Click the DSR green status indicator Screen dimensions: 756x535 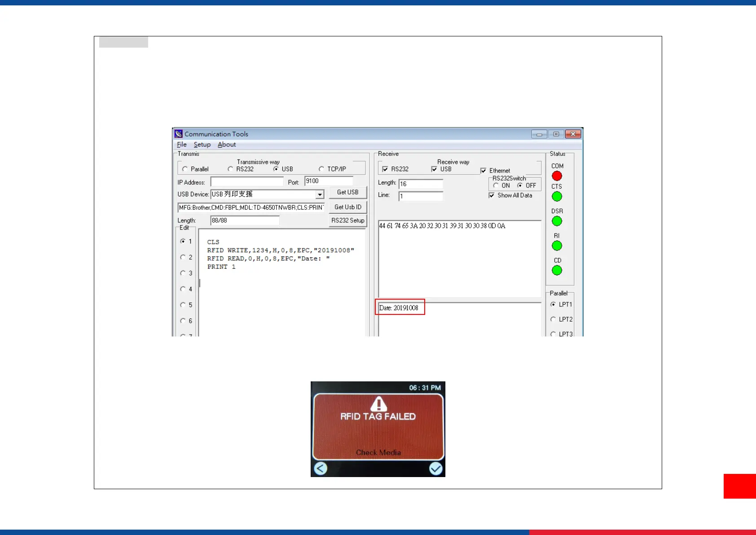pos(557,221)
